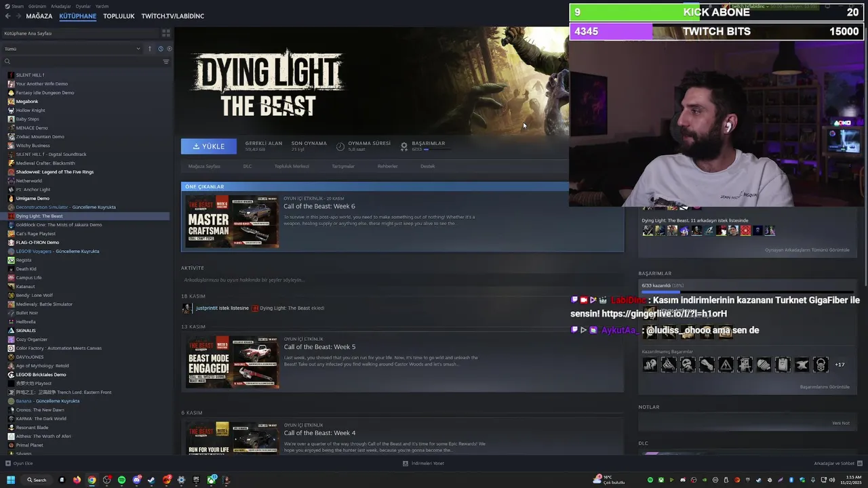868x488 pixels.
Task: Click Oynayan Arkadaşların Tümünü Görüntüle
Action: pyautogui.click(x=807, y=250)
